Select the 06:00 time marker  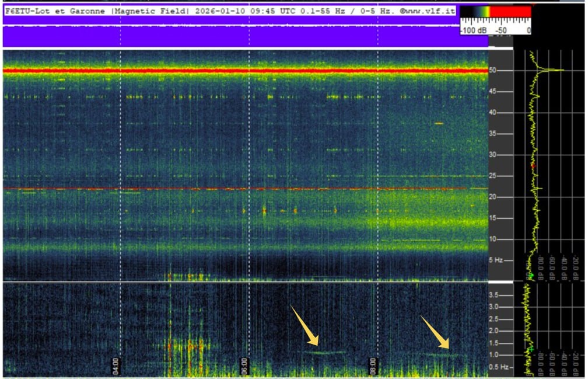[244, 366]
